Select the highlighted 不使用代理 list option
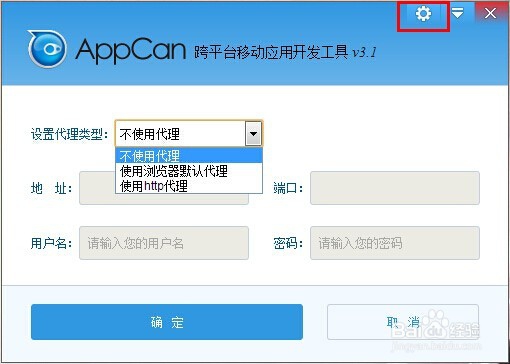Image resolution: width=510 pixels, height=364 pixels. (x=189, y=156)
